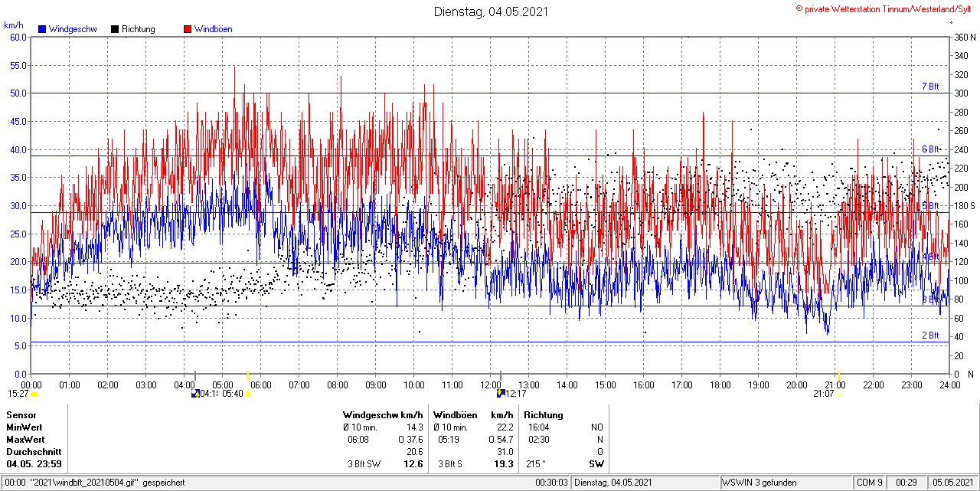The width and height of the screenshot is (980, 491).
Task: Click the average wind speed 20.6
Action: (x=414, y=452)
